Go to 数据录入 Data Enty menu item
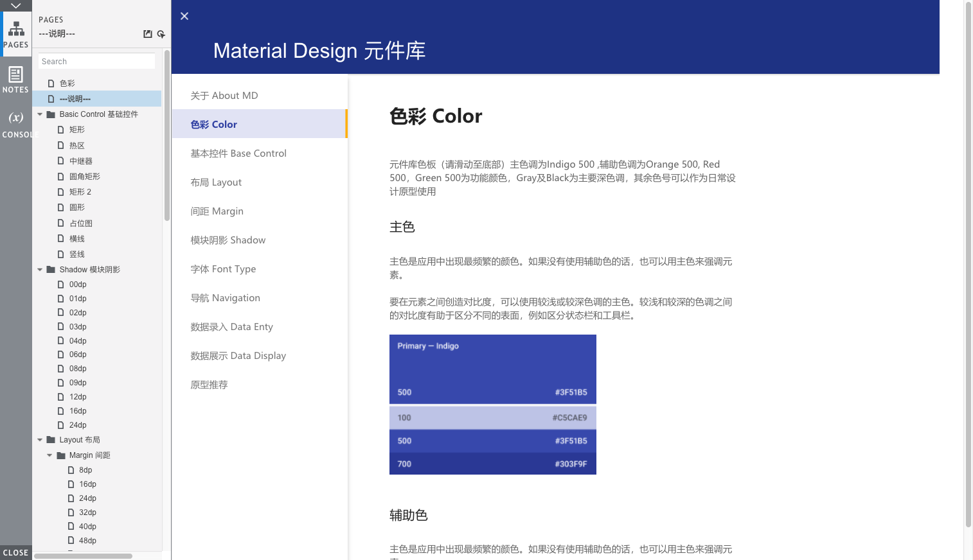Viewport: 973px width, 560px height. pyautogui.click(x=260, y=326)
